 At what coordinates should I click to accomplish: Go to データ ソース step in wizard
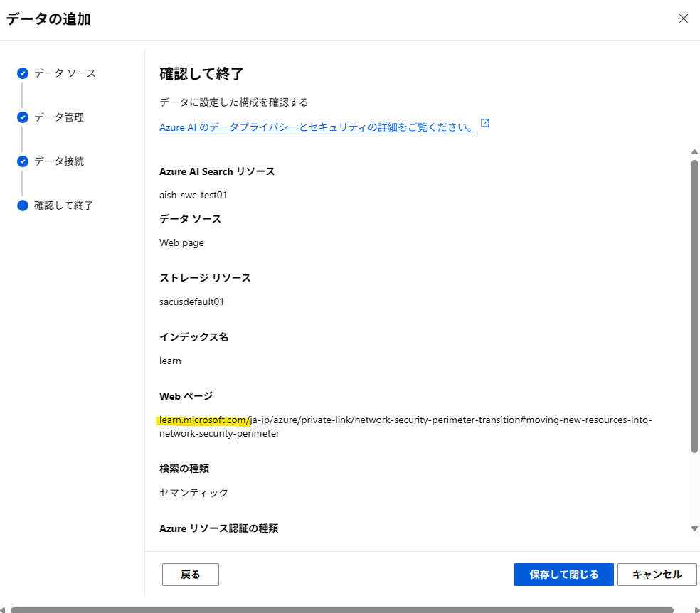[65, 73]
